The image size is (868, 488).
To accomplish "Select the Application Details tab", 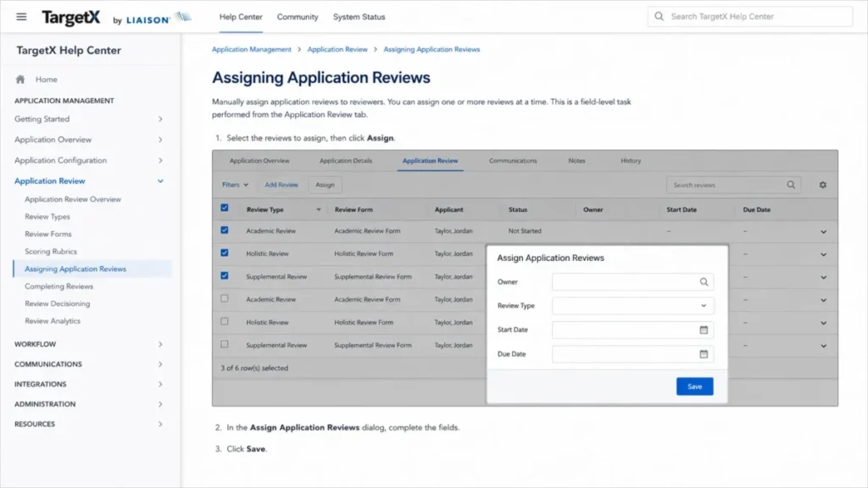I will click(346, 160).
